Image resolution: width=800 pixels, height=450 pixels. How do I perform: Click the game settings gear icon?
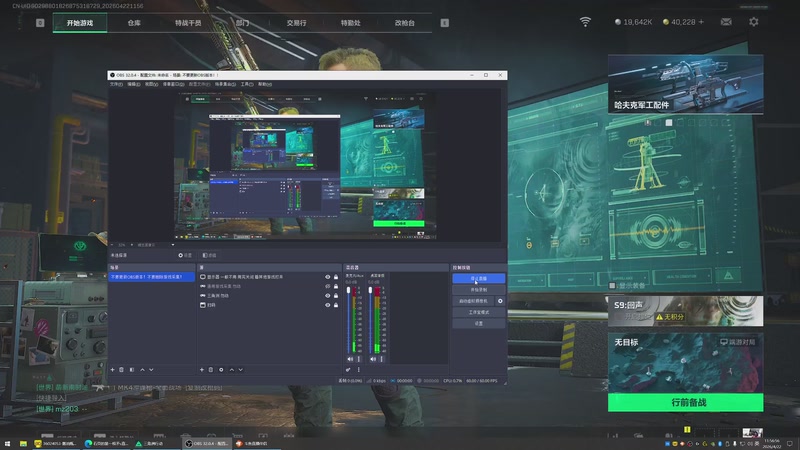754,21
